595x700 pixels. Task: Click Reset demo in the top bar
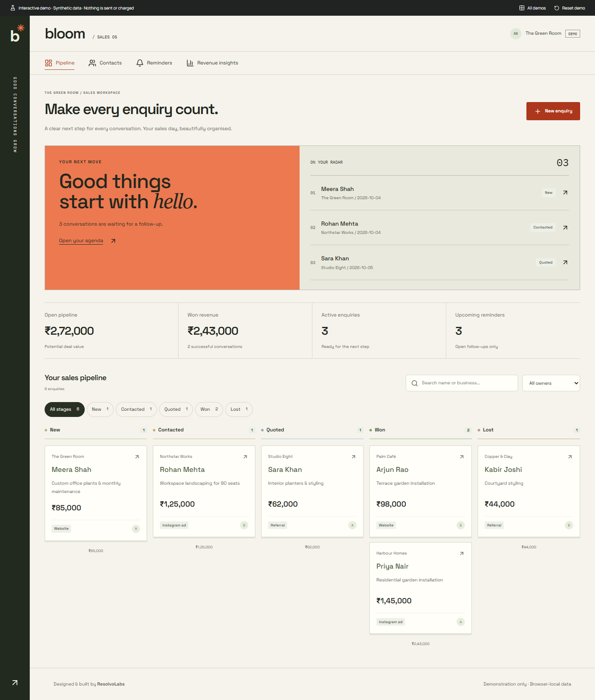tap(569, 8)
